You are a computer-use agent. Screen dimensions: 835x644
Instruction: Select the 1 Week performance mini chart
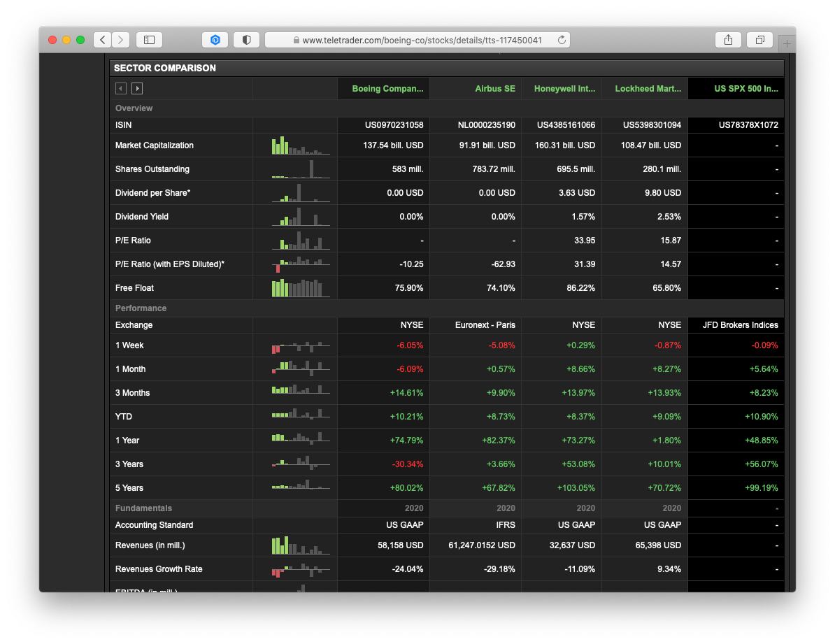pos(301,347)
